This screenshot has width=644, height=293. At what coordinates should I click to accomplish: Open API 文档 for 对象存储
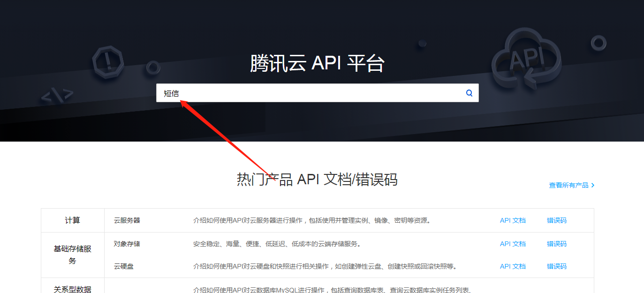click(x=513, y=244)
